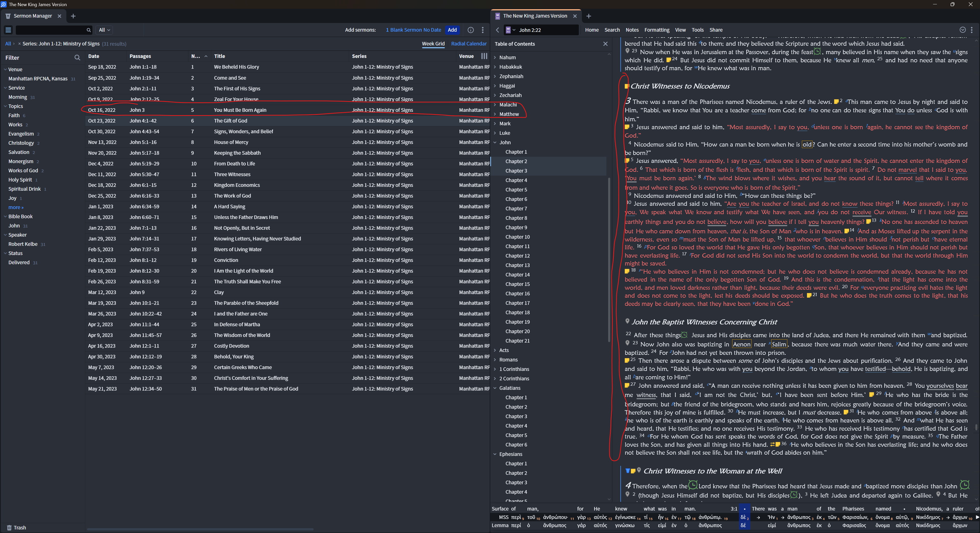Image resolution: width=980 pixels, height=533 pixels.
Task: Toggle the Holy Spirit topic filter
Action: (20, 180)
